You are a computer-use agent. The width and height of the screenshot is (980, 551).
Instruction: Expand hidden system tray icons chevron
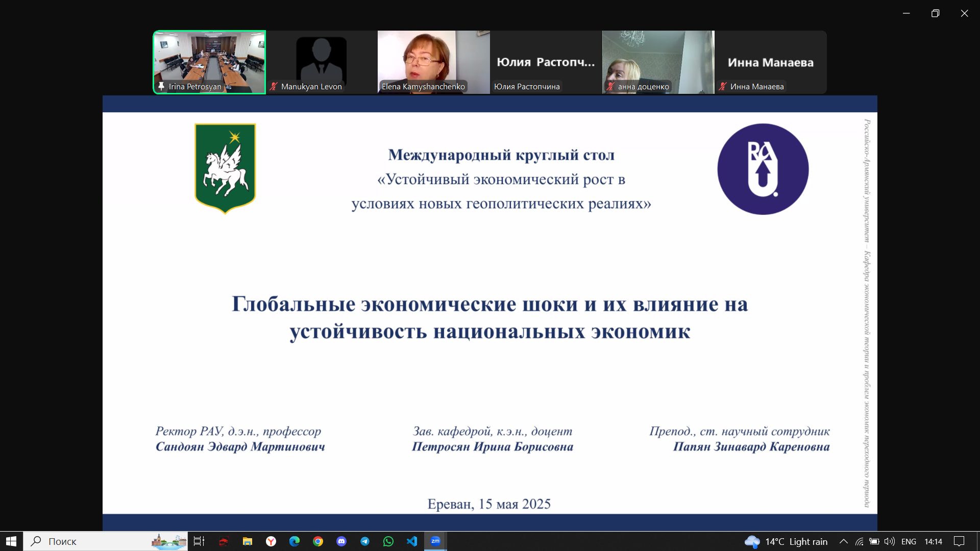tap(844, 541)
